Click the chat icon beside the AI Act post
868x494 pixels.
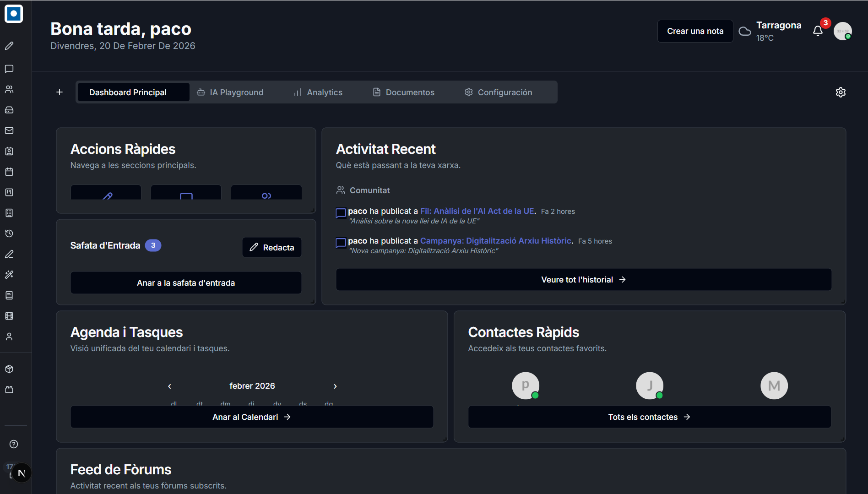point(341,213)
